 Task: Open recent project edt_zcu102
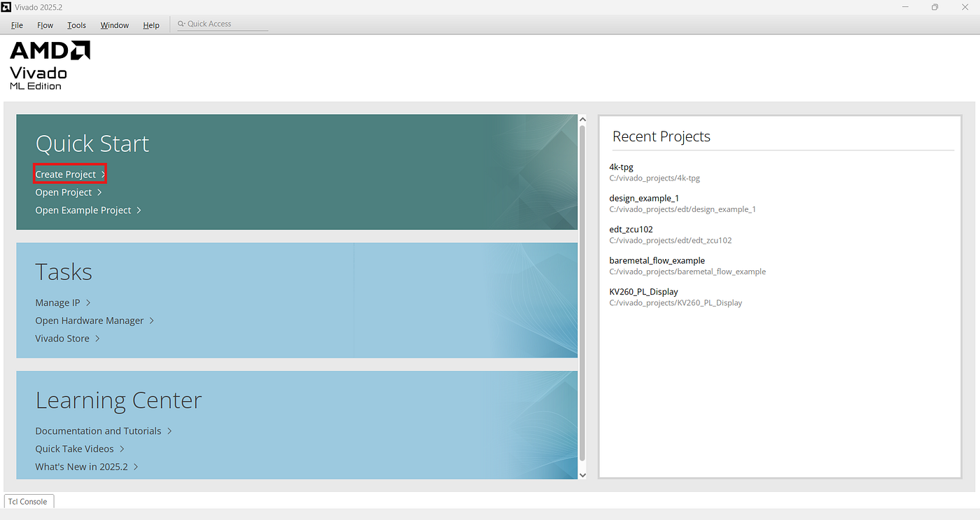631,229
